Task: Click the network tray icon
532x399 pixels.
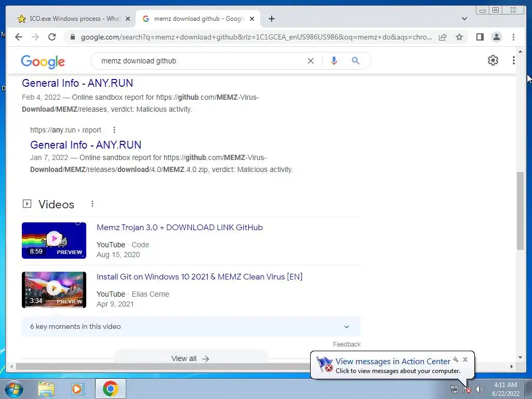Action: pyautogui.click(x=454, y=389)
